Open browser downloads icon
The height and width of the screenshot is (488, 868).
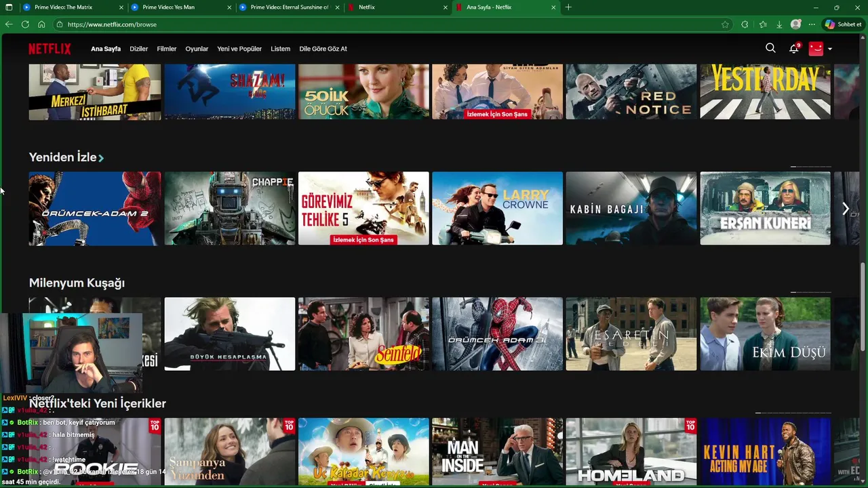click(779, 24)
